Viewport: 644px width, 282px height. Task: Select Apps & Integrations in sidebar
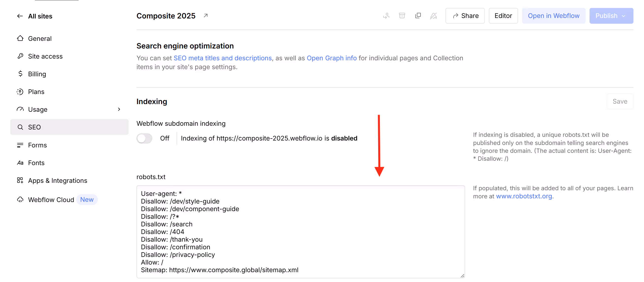coord(57,181)
